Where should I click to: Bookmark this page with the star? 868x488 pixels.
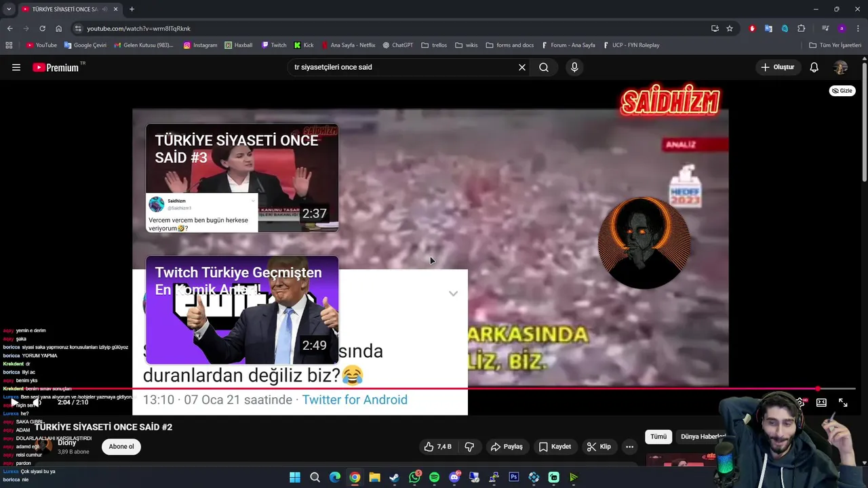point(730,28)
